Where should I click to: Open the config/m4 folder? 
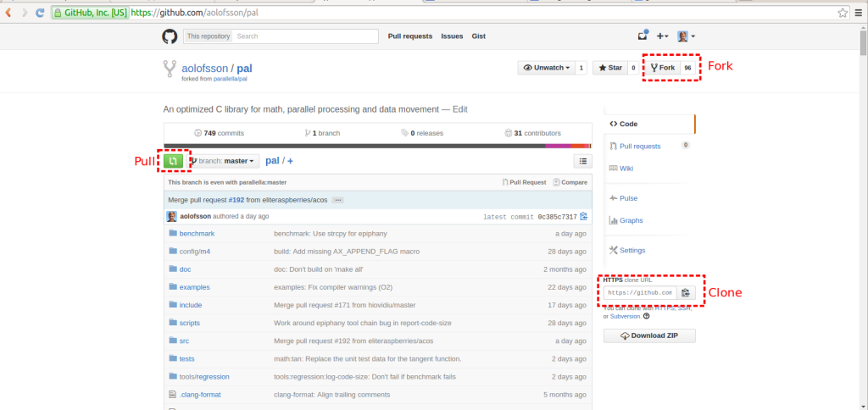click(x=195, y=252)
